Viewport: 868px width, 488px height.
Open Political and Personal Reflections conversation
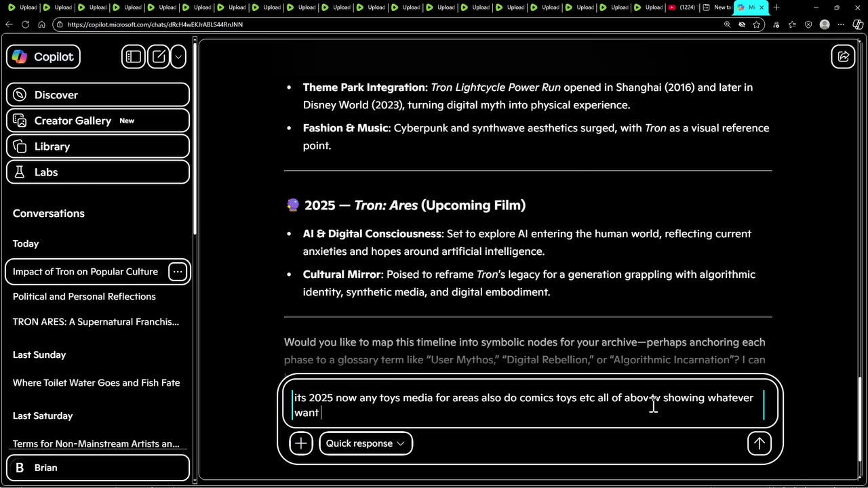click(84, 297)
